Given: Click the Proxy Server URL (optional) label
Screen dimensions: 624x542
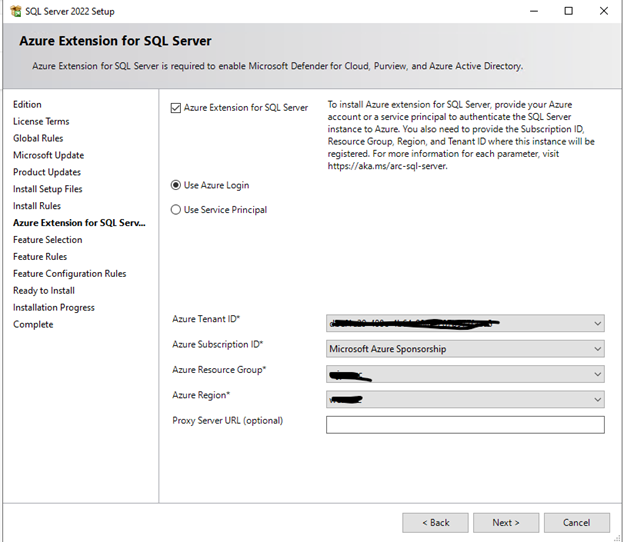Looking at the screenshot, I should pos(227,421).
